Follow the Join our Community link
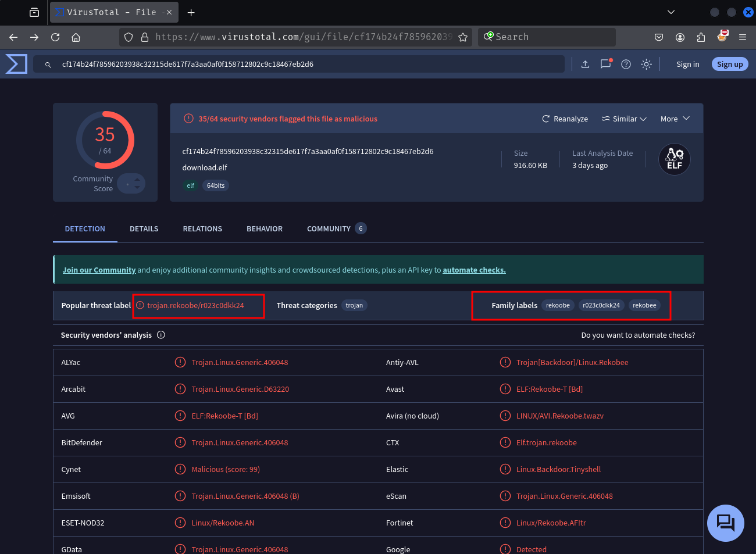The height and width of the screenshot is (554, 756). click(99, 270)
